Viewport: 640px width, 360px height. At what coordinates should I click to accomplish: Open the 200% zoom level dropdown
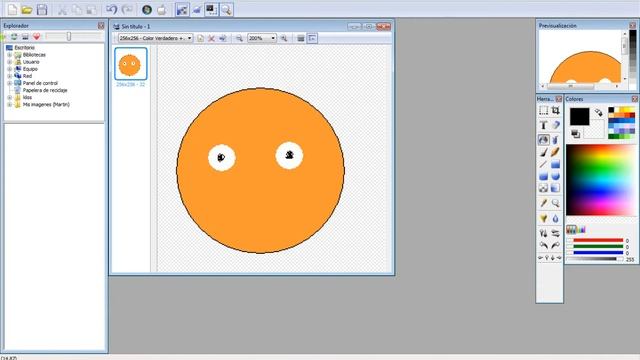click(x=262, y=38)
